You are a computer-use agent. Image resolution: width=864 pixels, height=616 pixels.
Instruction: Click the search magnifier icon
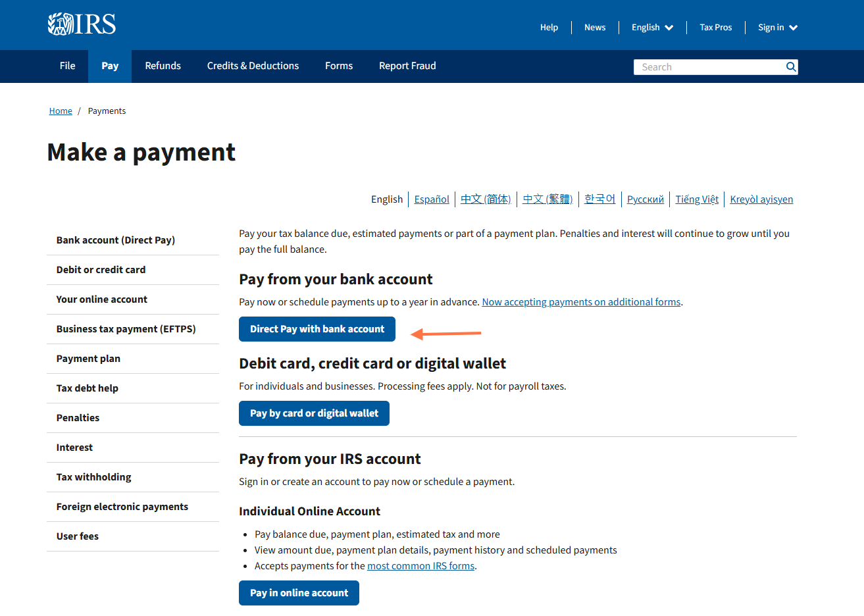pos(791,66)
